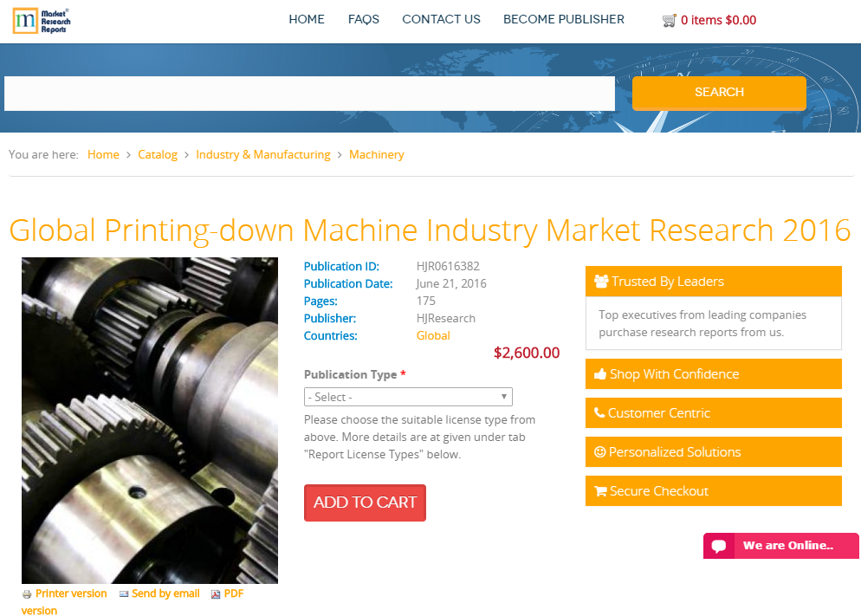Click the cart icon on Secure Checkout
The width and height of the screenshot is (861, 616).
[601, 491]
